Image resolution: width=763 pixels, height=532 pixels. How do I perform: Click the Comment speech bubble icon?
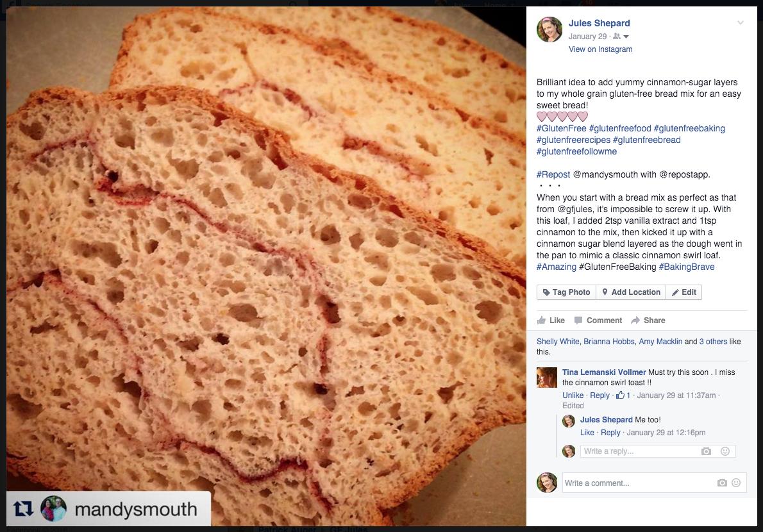tap(578, 320)
